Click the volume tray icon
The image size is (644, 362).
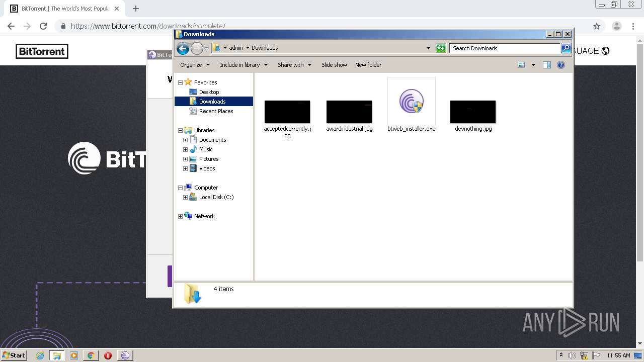572,355
